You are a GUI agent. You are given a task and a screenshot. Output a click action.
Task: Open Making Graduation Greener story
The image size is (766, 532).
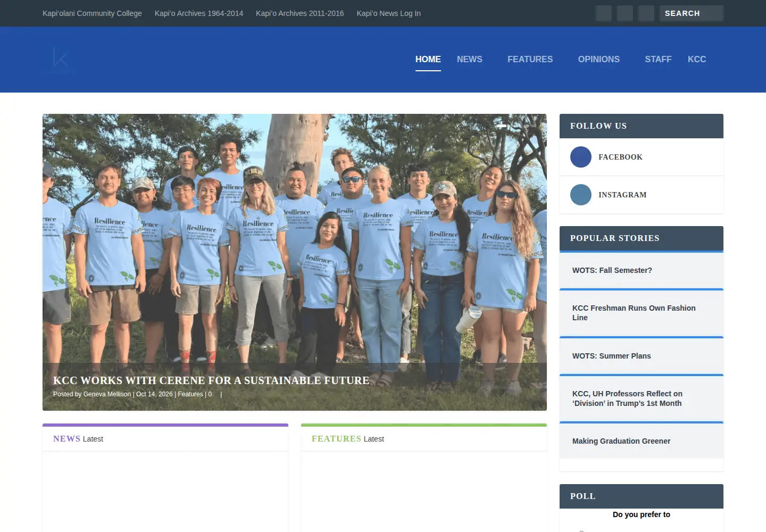621,441
